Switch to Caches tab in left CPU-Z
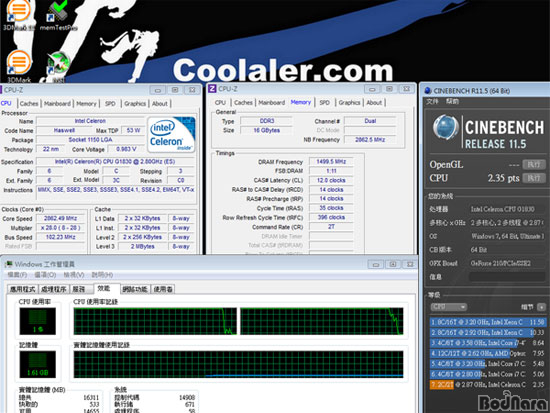 pyautogui.click(x=29, y=104)
